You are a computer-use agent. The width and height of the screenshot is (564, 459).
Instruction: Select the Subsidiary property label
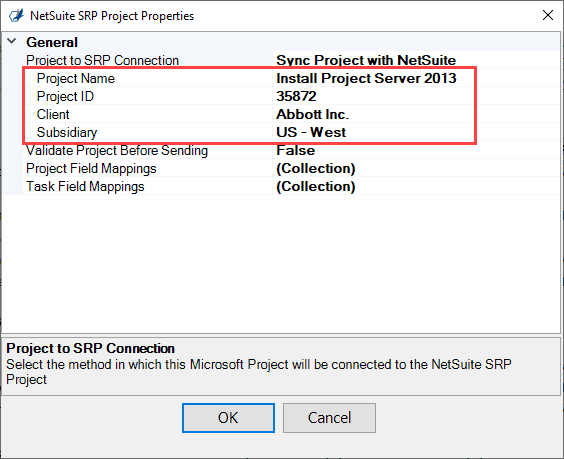click(67, 132)
